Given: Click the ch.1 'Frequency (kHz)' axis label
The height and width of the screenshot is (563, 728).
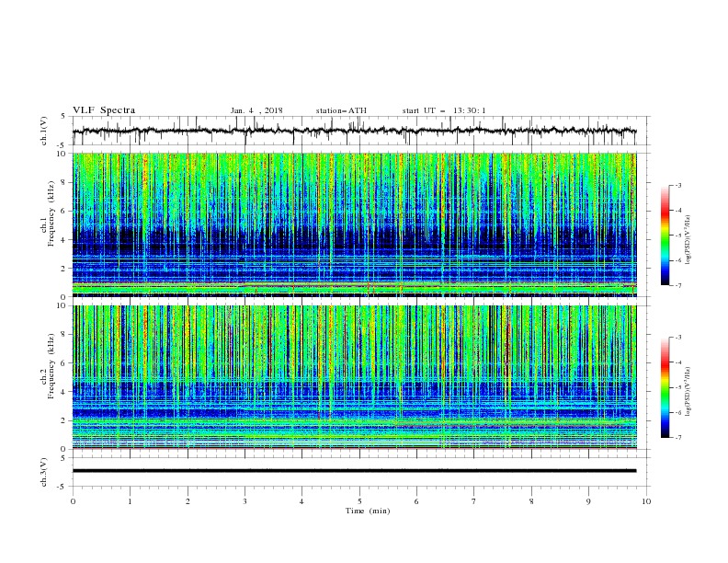Looking at the screenshot, I should [x=51, y=214].
